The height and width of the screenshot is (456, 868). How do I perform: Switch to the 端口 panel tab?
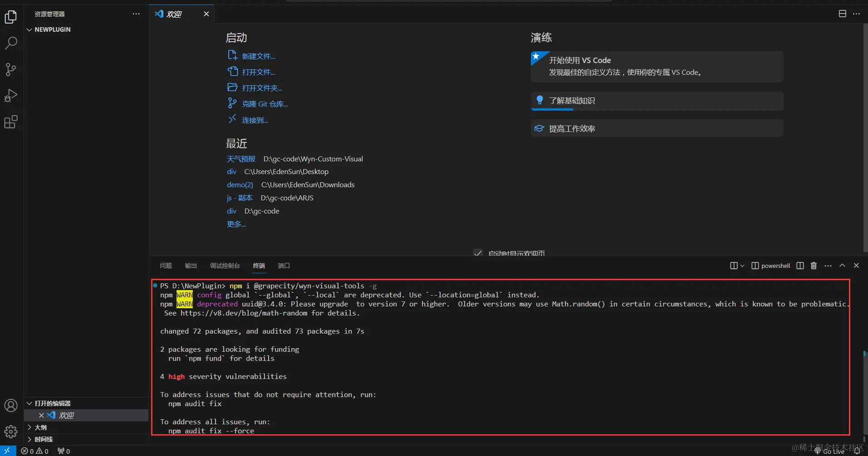pyautogui.click(x=284, y=266)
